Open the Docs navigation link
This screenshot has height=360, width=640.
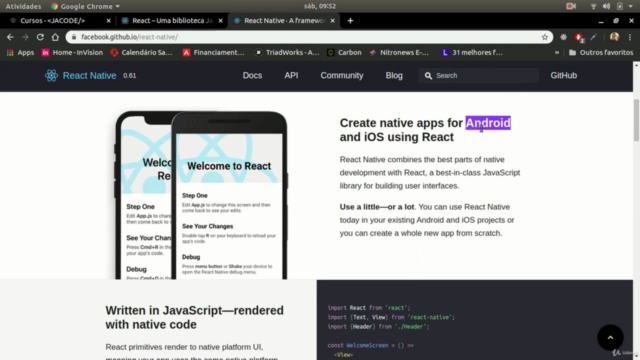252,76
